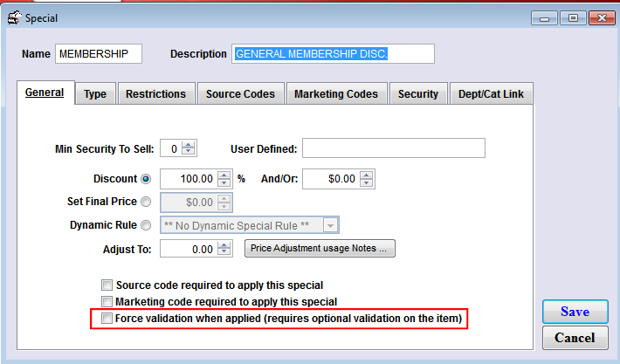Decrease Min Security To Sell value
620x364 pixels.
pos(189,152)
